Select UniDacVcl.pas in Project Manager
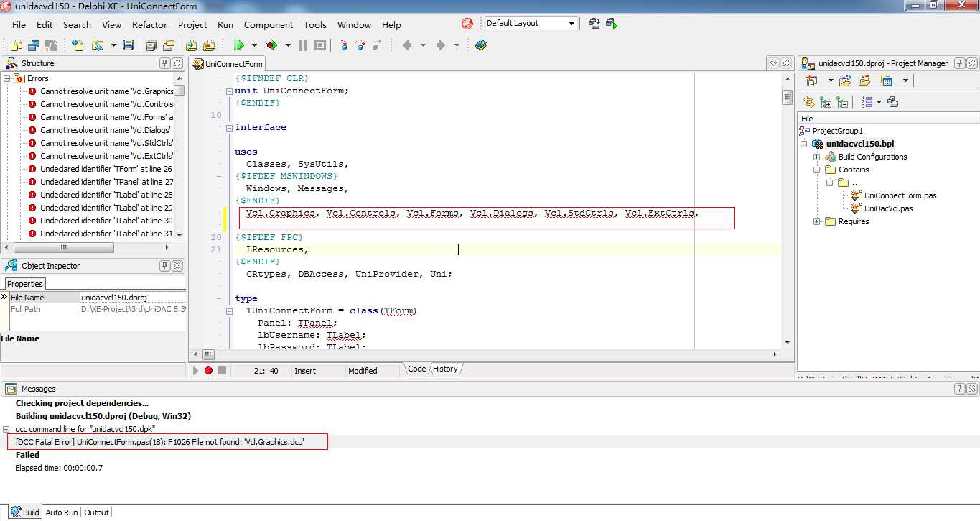This screenshot has width=980, height=521. pyautogui.click(x=889, y=208)
